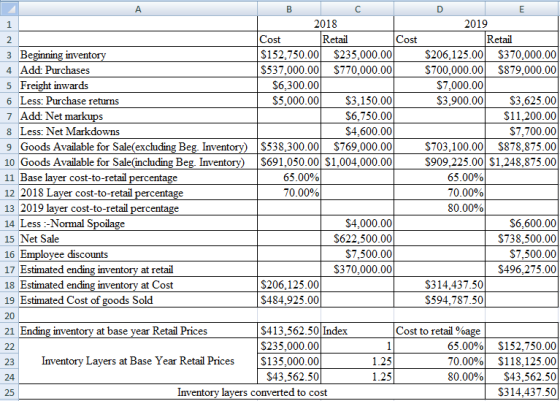Select row 10 header
Image resolution: width=560 pixels, height=401 pixels.
click(9, 162)
